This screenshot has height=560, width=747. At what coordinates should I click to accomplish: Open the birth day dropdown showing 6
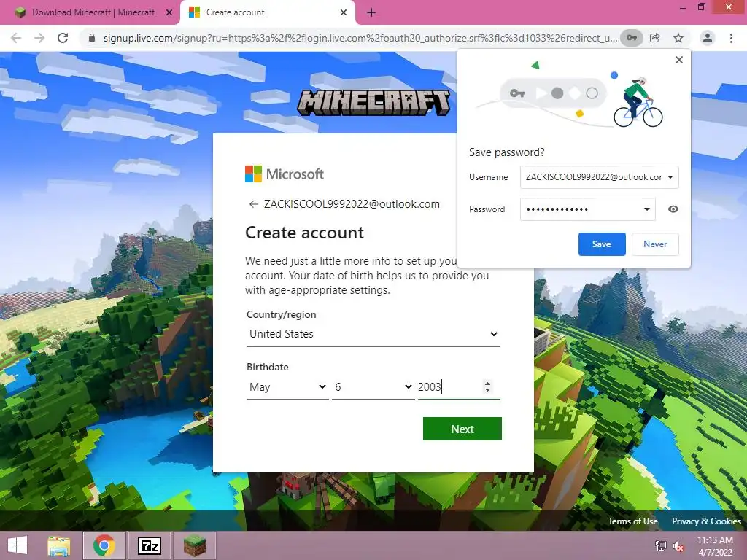(373, 386)
